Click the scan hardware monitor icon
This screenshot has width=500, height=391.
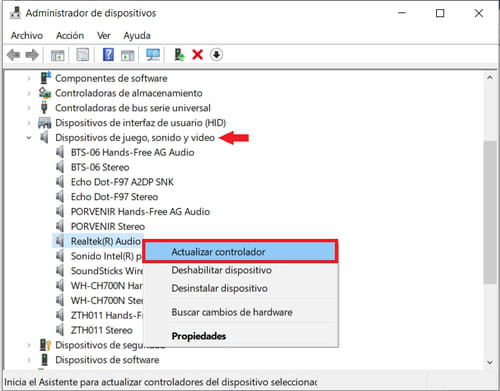[153, 55]
